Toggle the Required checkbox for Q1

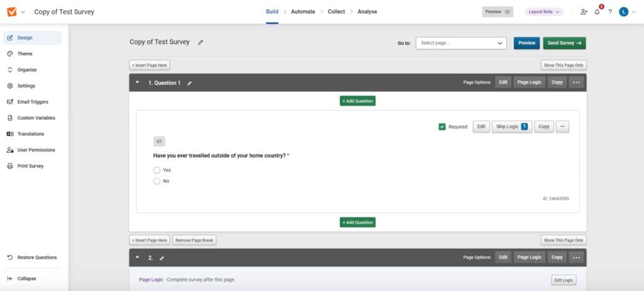(x=442, y=127)
